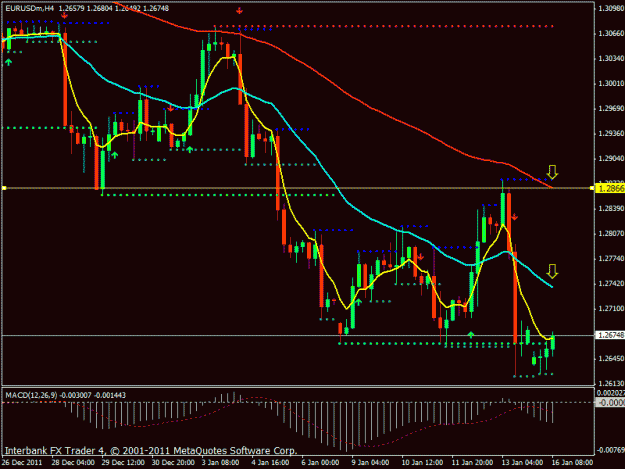Click price axis value 1.26130

point(611,383)
